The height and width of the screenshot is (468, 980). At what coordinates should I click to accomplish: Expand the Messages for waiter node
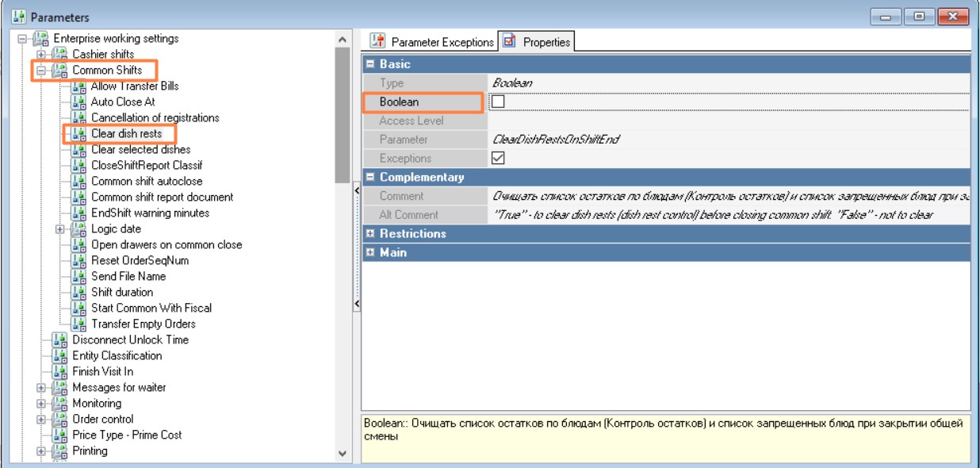click(42, 387)
